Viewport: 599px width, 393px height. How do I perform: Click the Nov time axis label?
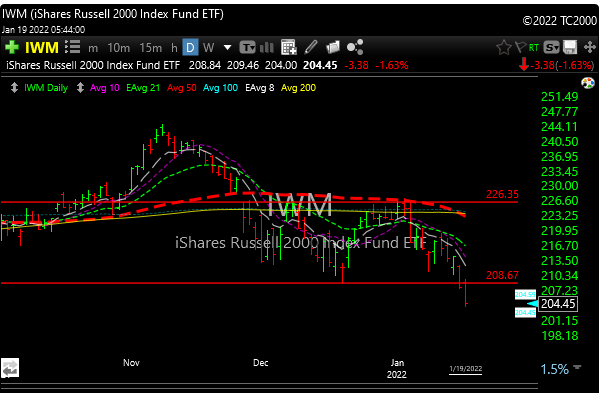[x=131, y=363]
